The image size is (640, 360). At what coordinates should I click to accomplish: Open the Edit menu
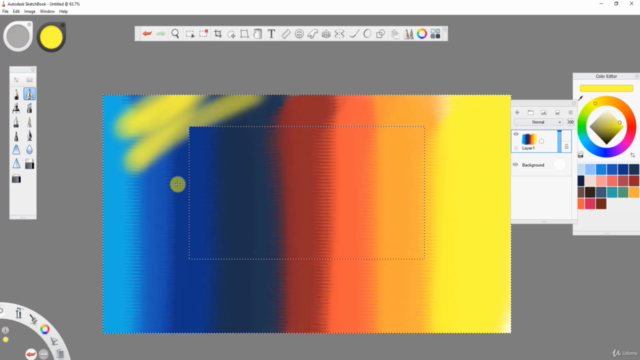coord(16,11)
